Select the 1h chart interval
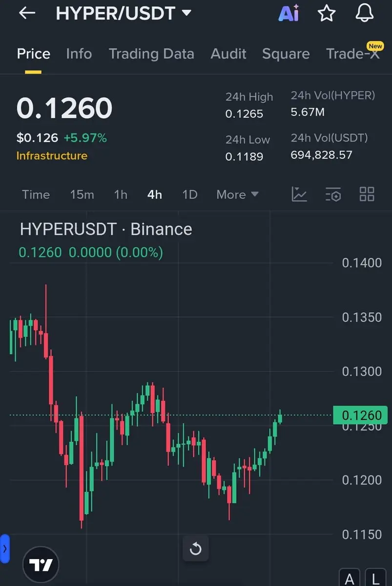 pos(121,195)
